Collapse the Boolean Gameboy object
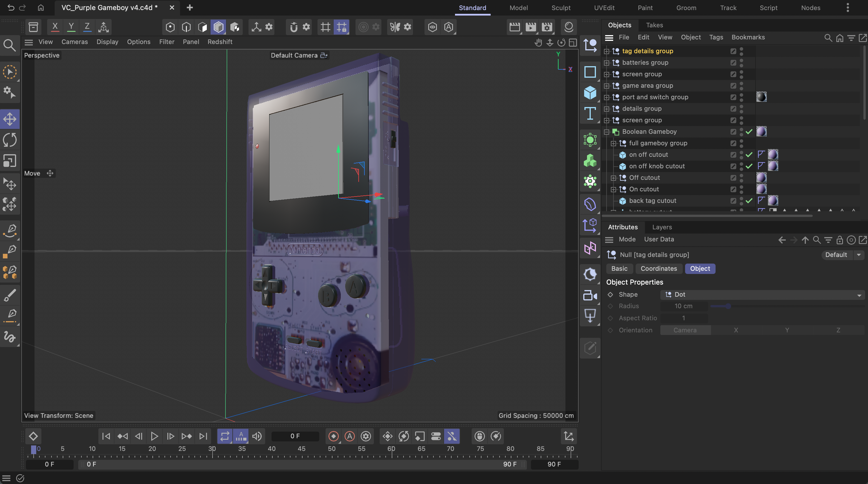This screenshot has width=868, height=484. 607,132
